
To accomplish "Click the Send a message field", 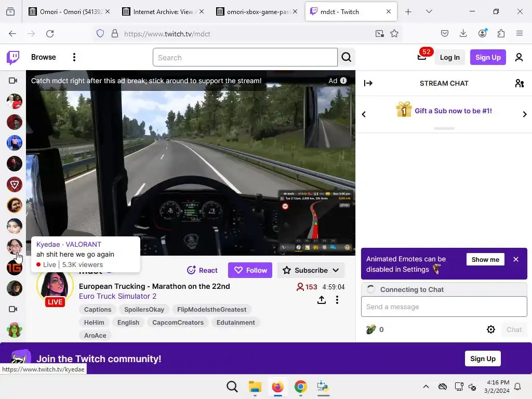I will point(444,307).
